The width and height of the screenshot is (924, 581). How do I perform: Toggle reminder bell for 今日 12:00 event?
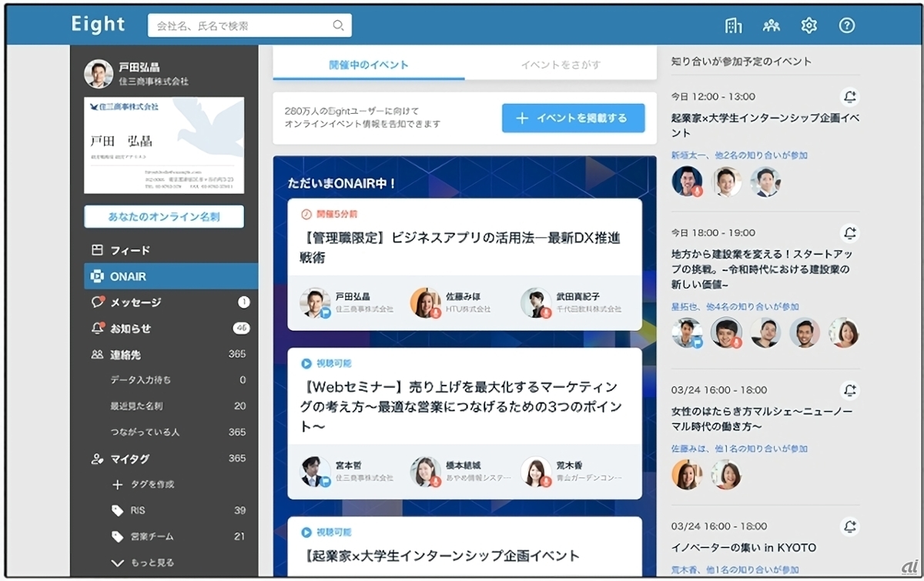(849, 97)
